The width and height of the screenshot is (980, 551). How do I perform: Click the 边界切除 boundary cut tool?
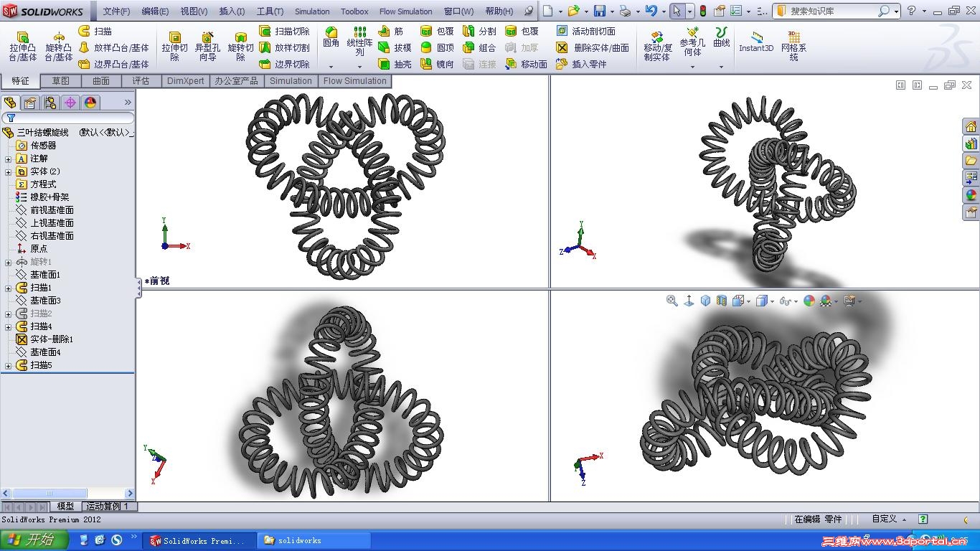point(285,64)
